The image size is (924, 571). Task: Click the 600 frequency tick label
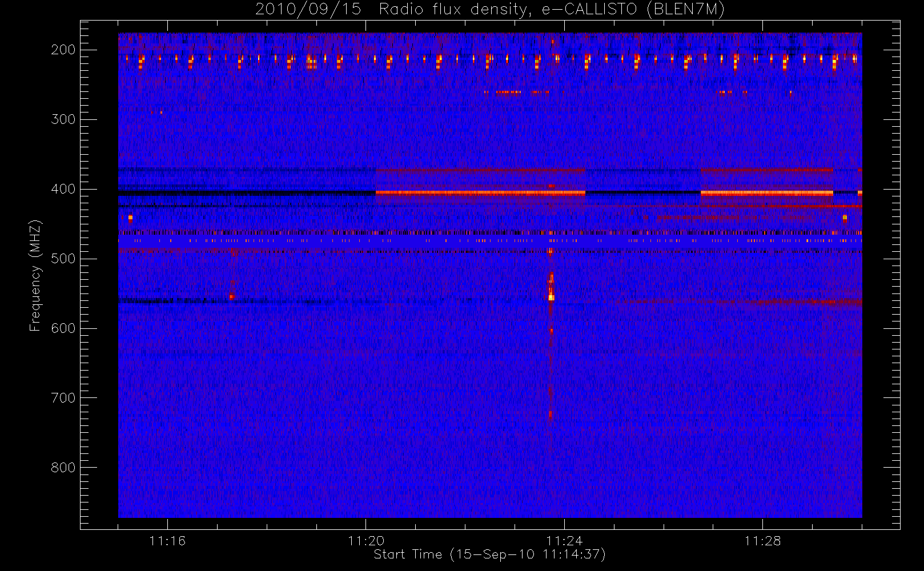click(x=63, y=328)
